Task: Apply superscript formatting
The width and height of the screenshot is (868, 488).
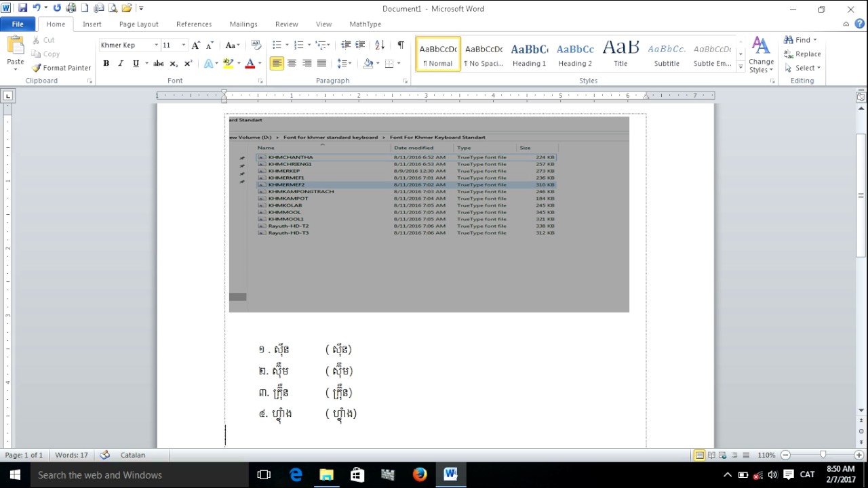Action: point(188,63)
